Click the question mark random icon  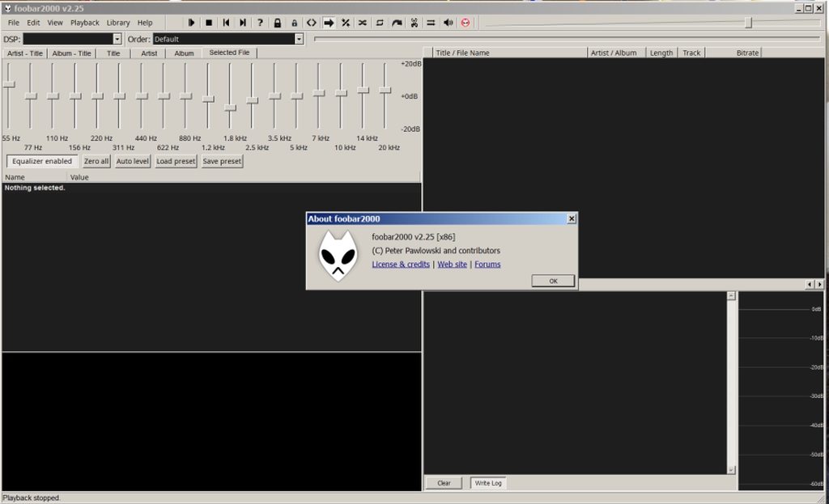tap(260, 23)
